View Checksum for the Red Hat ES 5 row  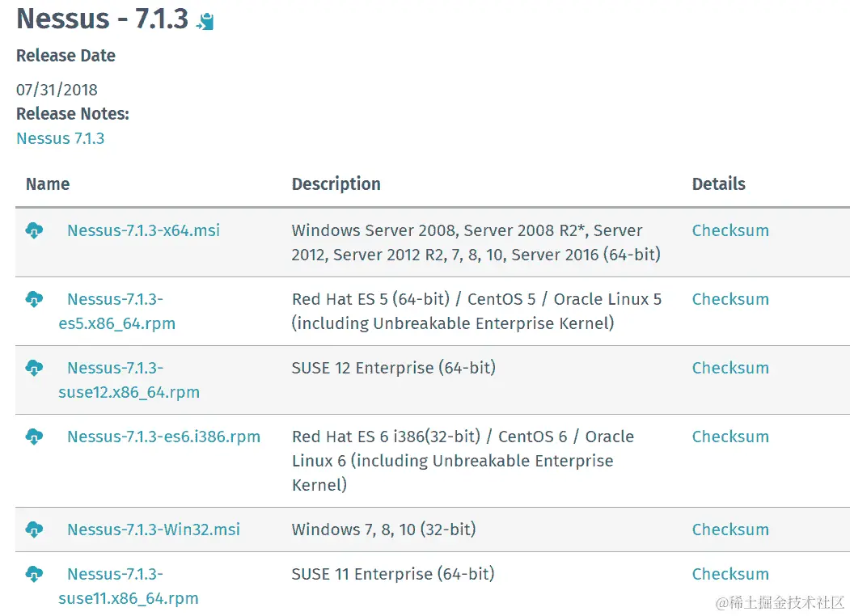(x=730, y=300)
